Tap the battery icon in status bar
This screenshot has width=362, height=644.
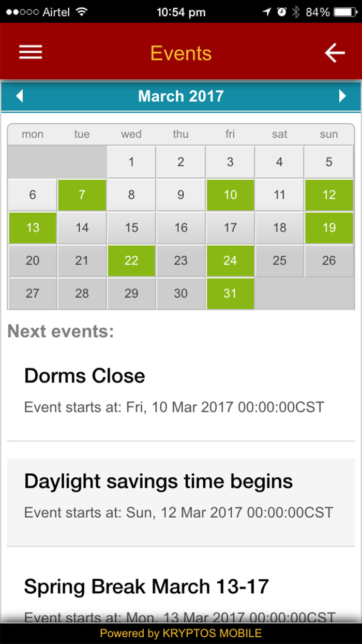pyautogui.click(x=344, y=12)
